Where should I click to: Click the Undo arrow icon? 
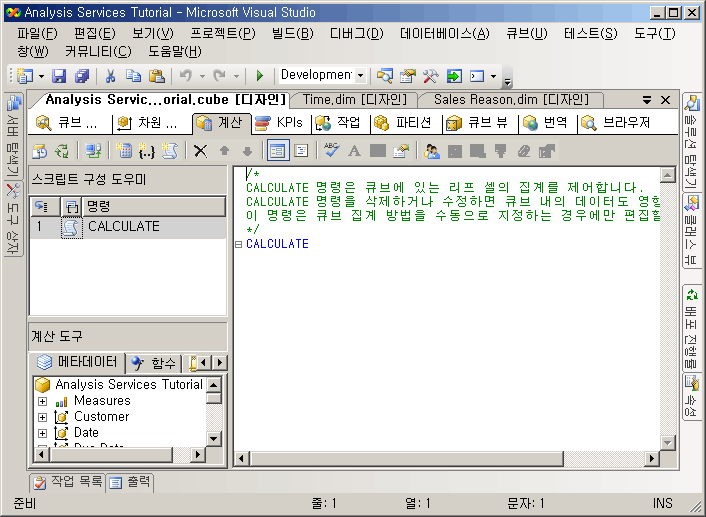coord(186,76)
